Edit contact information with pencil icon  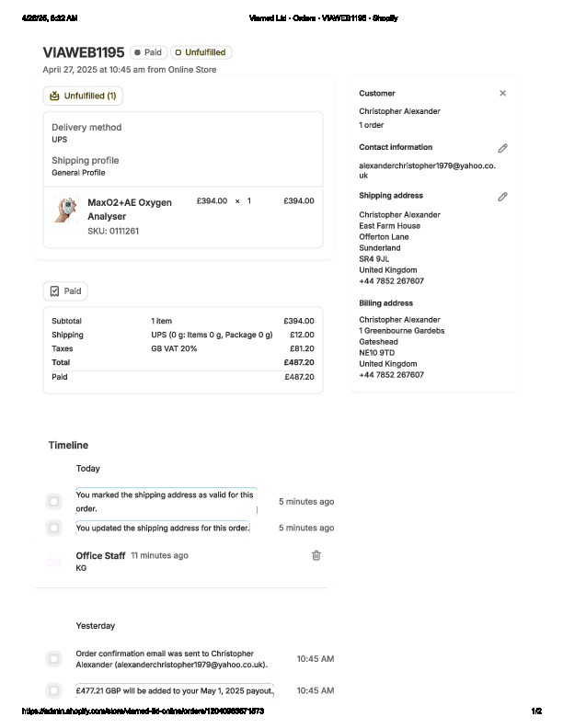502,148
